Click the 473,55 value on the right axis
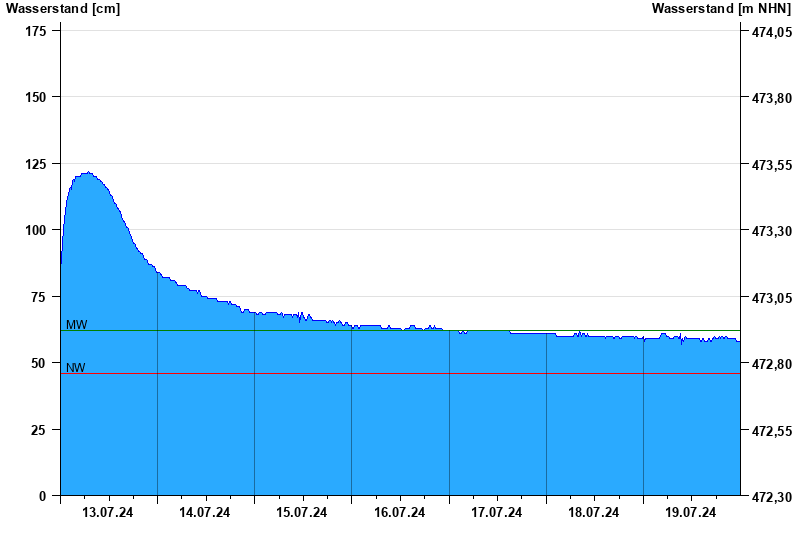Screen dimensions: 800x550 (772, 165)
